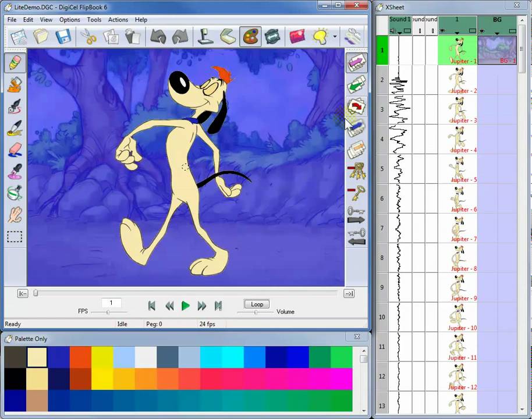Hide column 1 with its eye icon
This screenshot has height=419, width=532.
pyautogui.click(x=442, y=31)
